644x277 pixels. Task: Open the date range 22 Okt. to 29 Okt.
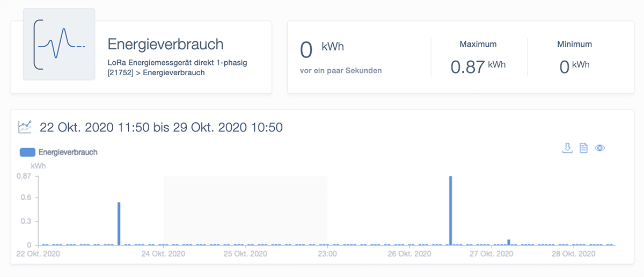tap(161, 128)
